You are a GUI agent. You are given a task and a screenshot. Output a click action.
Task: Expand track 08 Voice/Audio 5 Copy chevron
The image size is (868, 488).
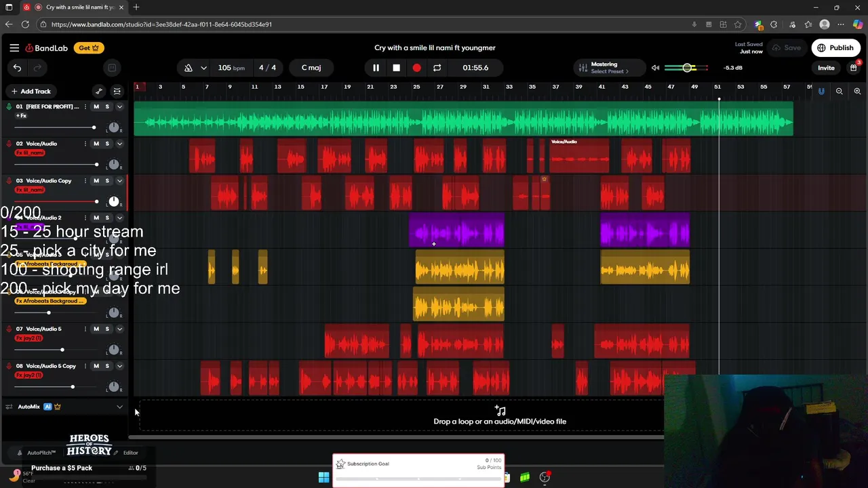(x=119, y=366)
